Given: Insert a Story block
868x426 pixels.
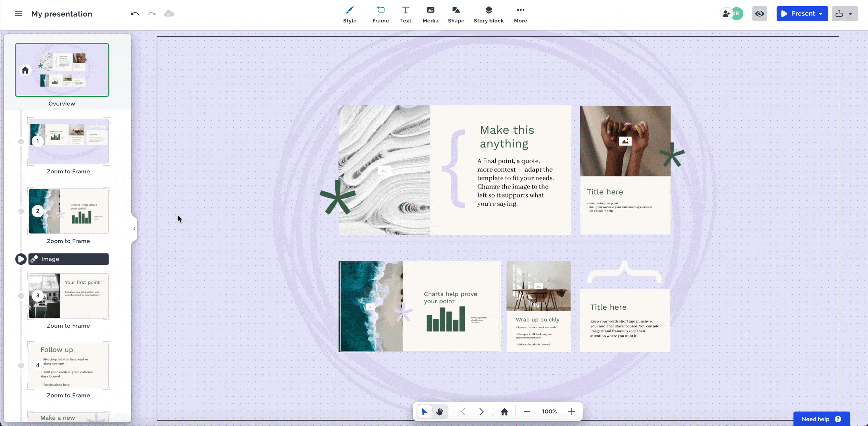Looking at the screenshot, I should coord(488,14).
